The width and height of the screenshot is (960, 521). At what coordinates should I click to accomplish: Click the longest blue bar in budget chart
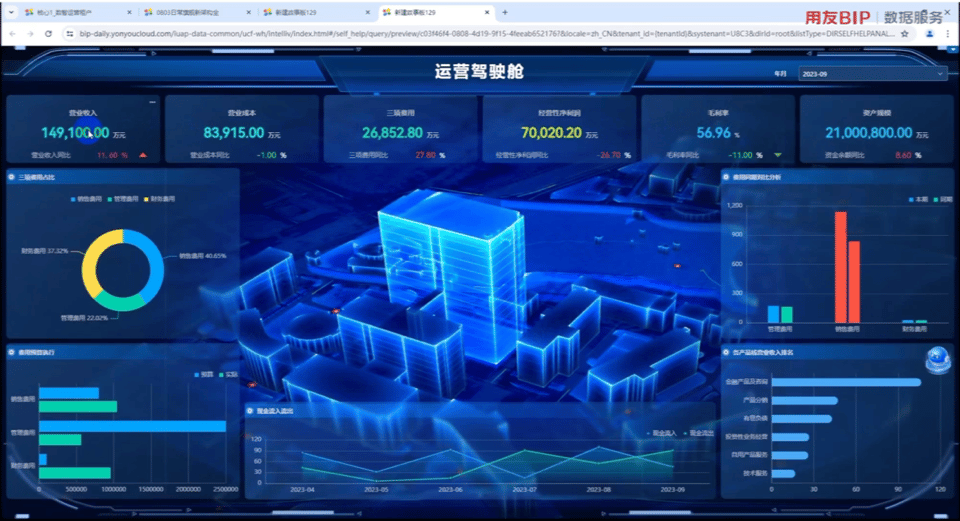(x=132, y=426)
